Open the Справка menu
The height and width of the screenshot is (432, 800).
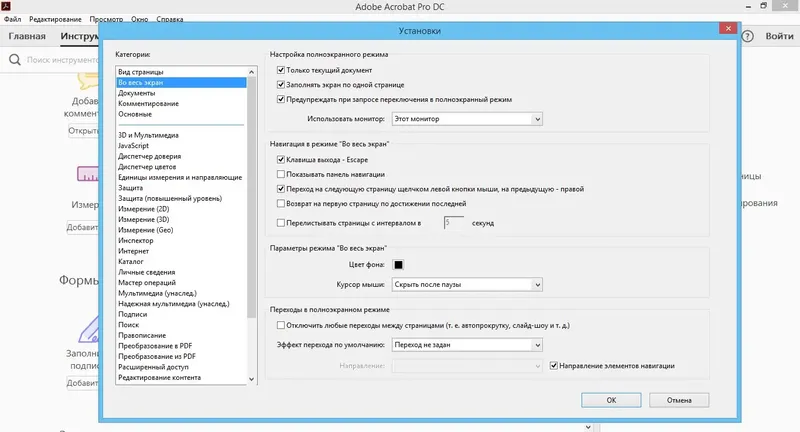[x=170, y=19]
